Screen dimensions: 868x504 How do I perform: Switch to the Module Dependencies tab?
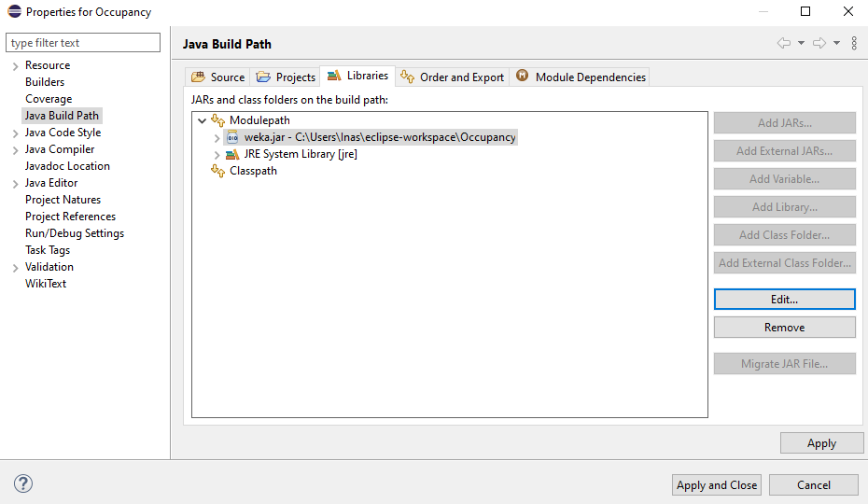click(581, 77)
